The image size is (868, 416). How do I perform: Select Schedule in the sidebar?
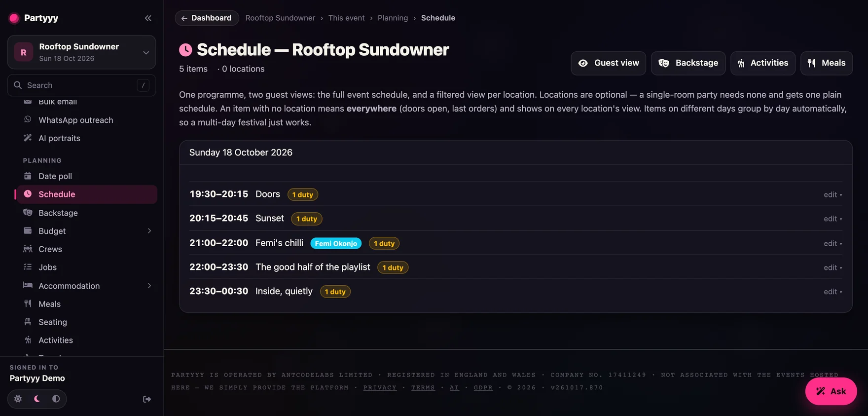pos(86,194)
